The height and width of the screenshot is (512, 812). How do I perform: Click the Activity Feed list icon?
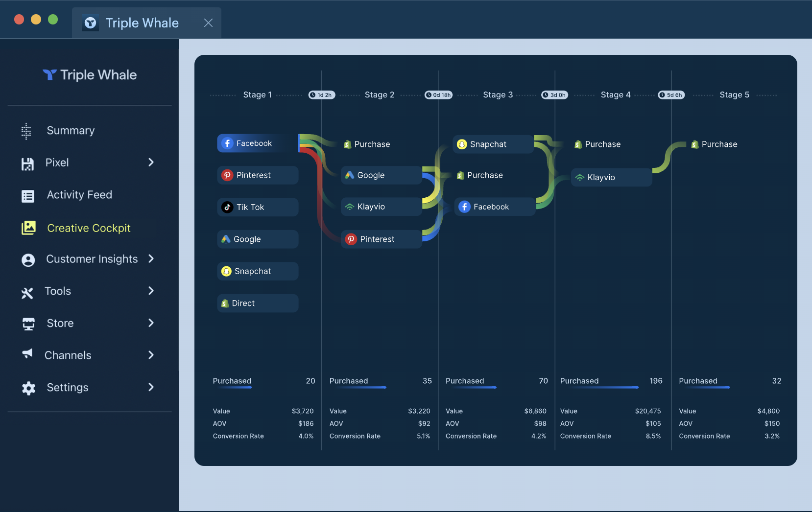pyautogui.click(x=28, y=196)
